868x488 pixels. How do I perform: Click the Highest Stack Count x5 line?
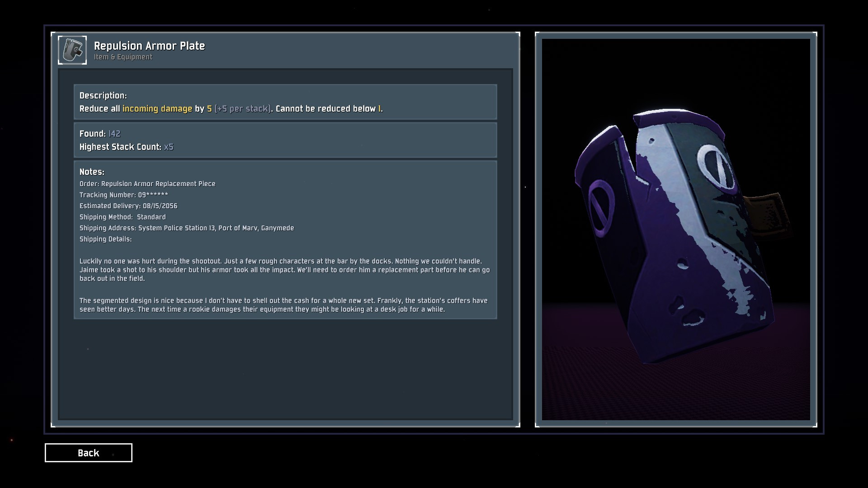pyautogui.click(x=127, y=147)
